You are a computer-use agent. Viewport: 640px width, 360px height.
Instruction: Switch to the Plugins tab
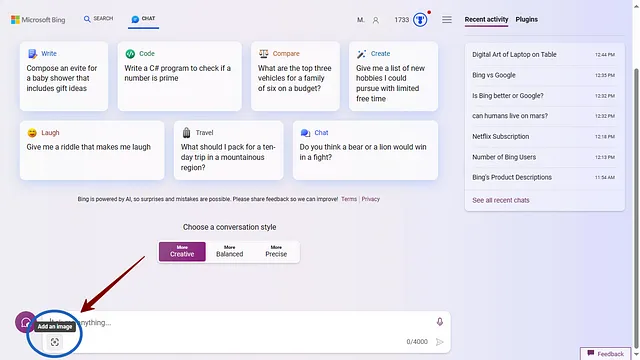tap(526, 19)
